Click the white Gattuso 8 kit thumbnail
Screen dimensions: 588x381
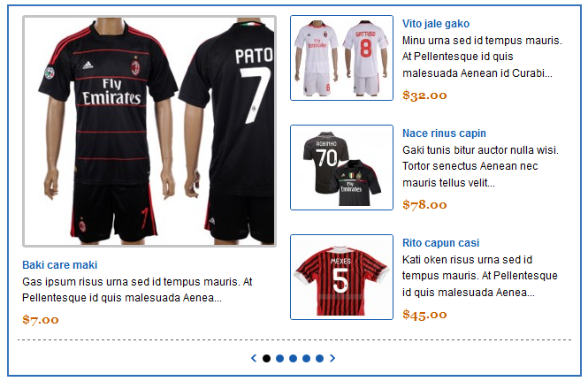[341, 57]
